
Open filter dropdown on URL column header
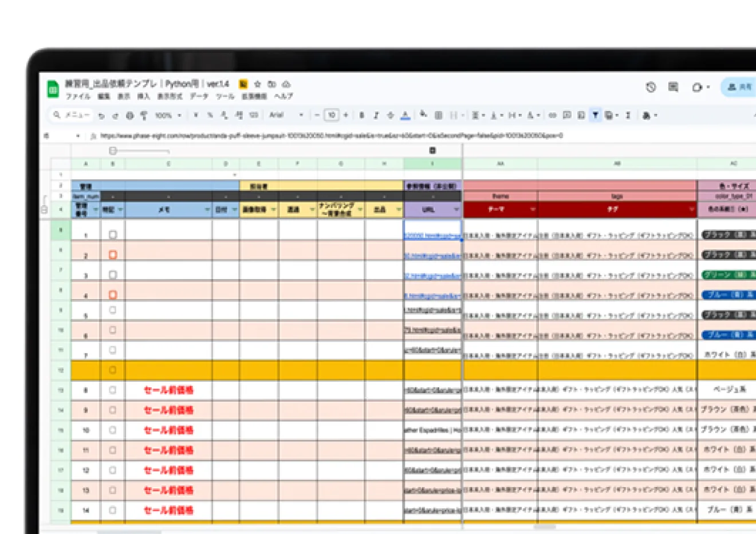456,210
